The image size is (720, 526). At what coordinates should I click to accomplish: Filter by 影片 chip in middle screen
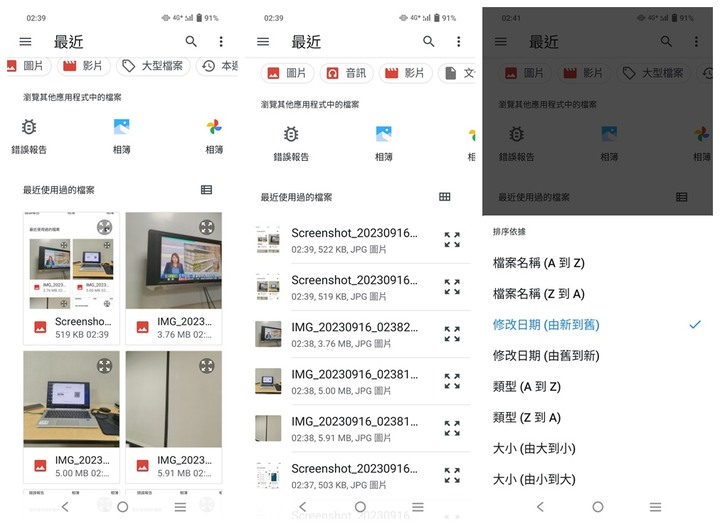point(405,73)
